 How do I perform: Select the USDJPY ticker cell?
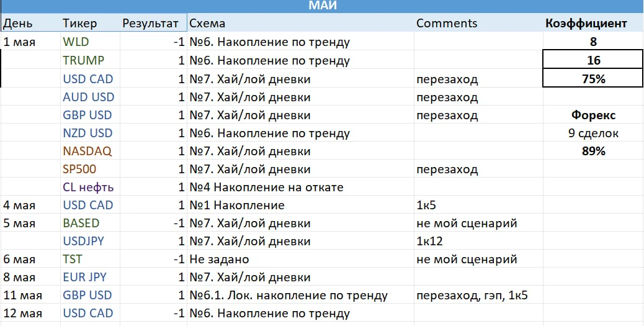click(x=90, y=241)
